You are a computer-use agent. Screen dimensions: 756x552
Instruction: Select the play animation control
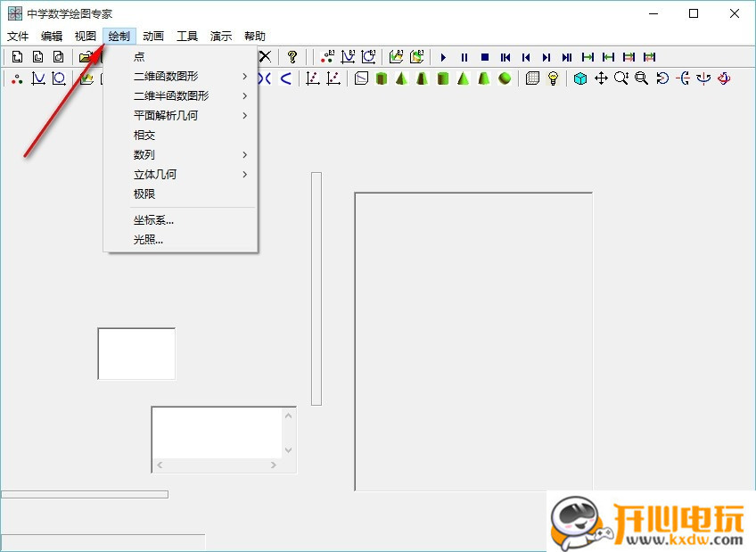coord(444,56)
